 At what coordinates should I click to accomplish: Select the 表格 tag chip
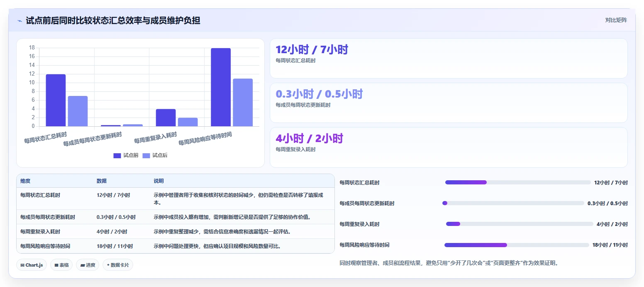point(61,265)
